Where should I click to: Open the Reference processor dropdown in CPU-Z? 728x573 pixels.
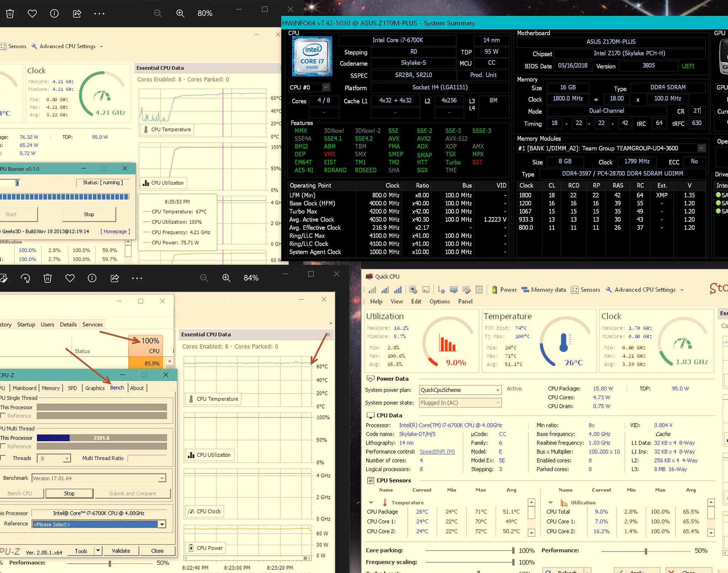pyautogui.click(x=162, y=524)
